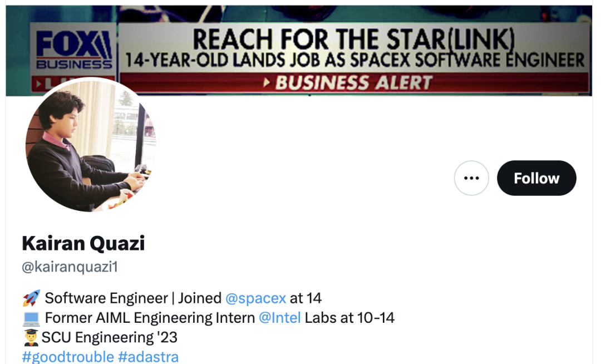Screen dimensions: 601x364
Task: Open the #adastra hashtag
Action: pyautogui.click(x=149, y=357)
